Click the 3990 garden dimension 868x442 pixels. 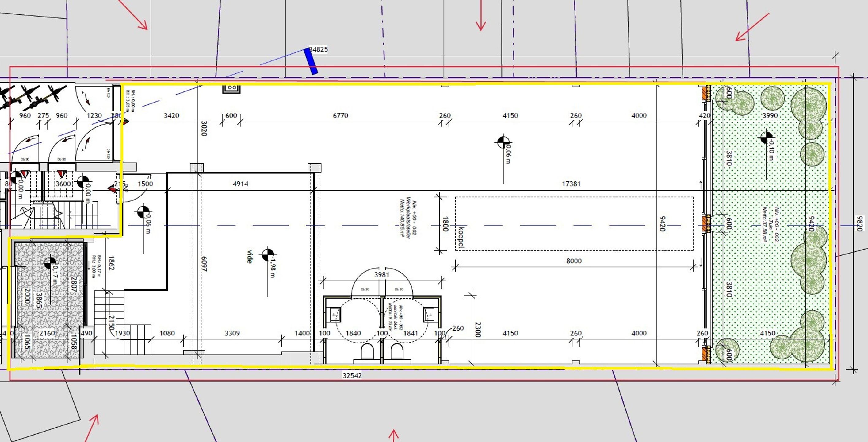point(770,115)
